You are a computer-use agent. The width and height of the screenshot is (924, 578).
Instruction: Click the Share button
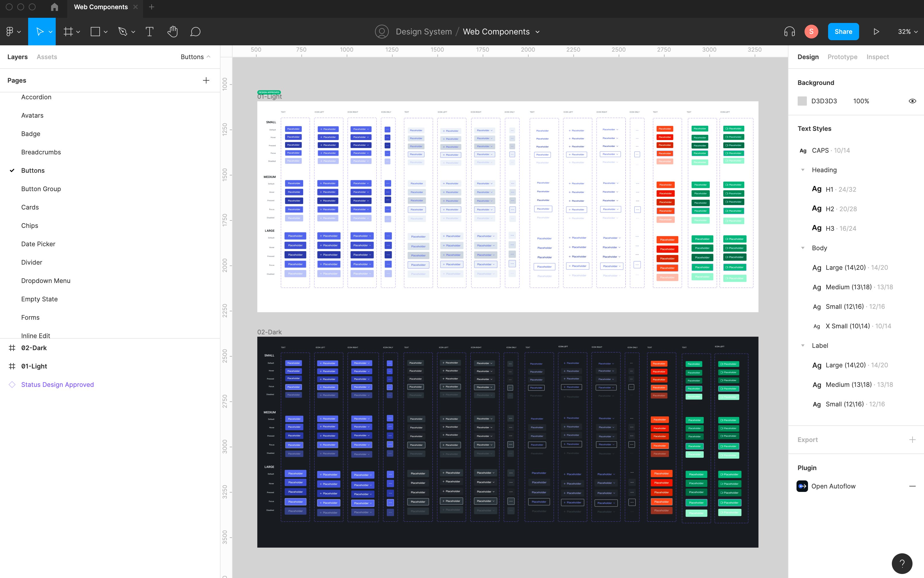click(843, 31)
